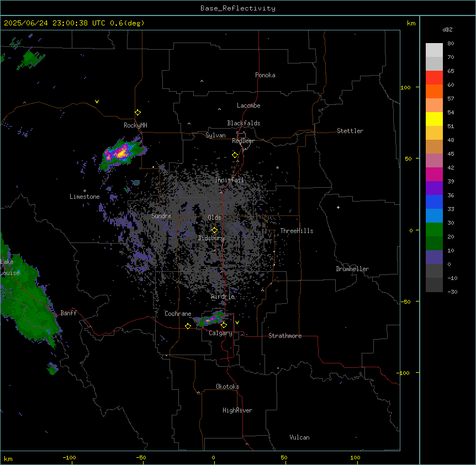
Task: Click the RedDeer city label
Action: 243,141
